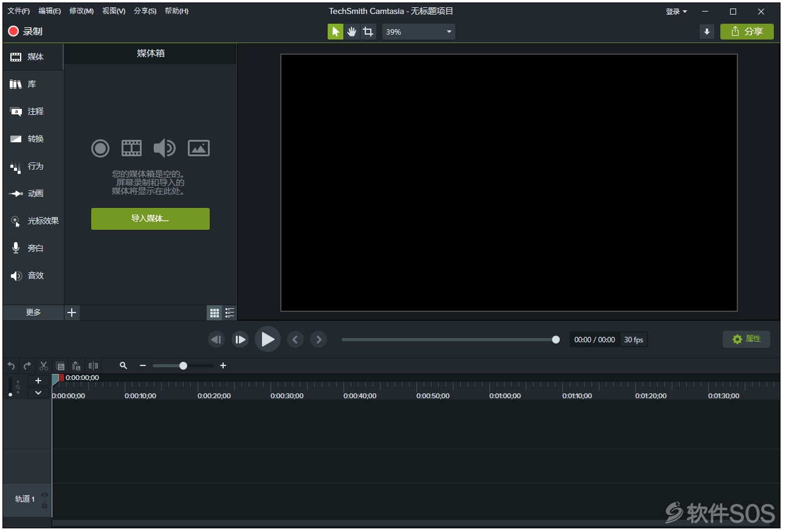This screenshot has width=786, height=532.
Task: Select the arrow edit mode tool
Action: tap(336, 32)
